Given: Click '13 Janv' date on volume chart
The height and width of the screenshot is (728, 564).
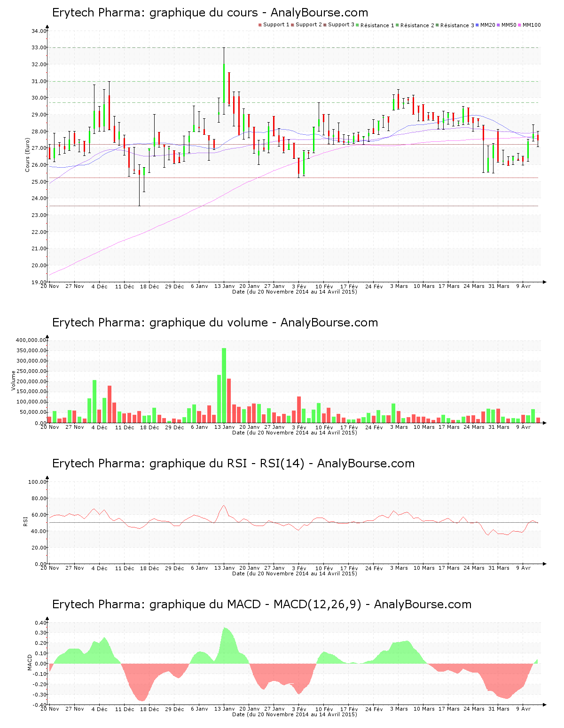Looking at the screenshot, I should click(x=225, y=427).
